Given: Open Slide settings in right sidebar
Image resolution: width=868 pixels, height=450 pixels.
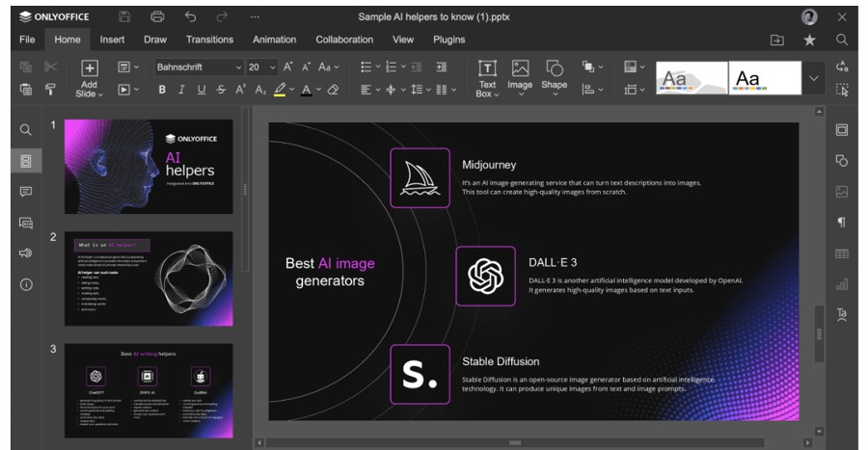Looking at the screenshot, I should coord(841,130).
